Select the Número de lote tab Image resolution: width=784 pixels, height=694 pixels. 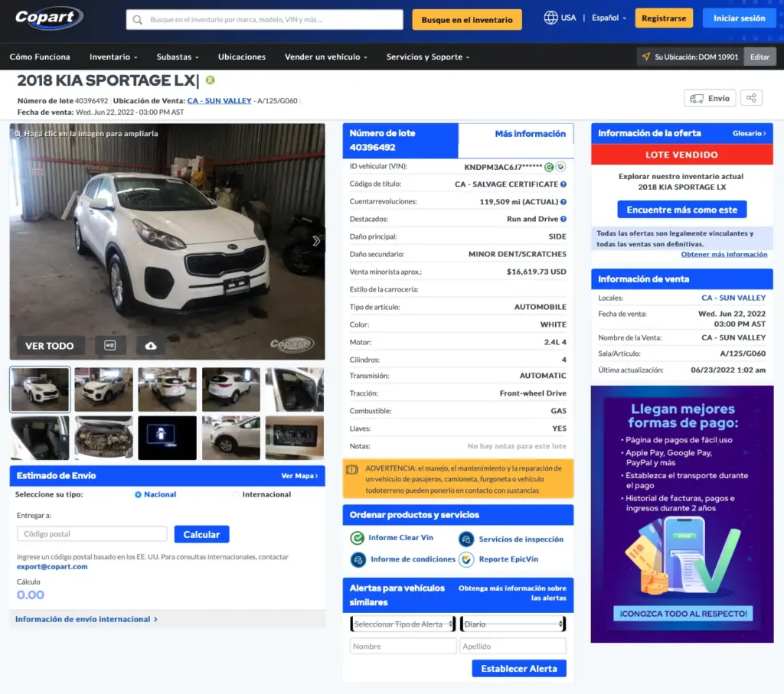click(400, 140)
